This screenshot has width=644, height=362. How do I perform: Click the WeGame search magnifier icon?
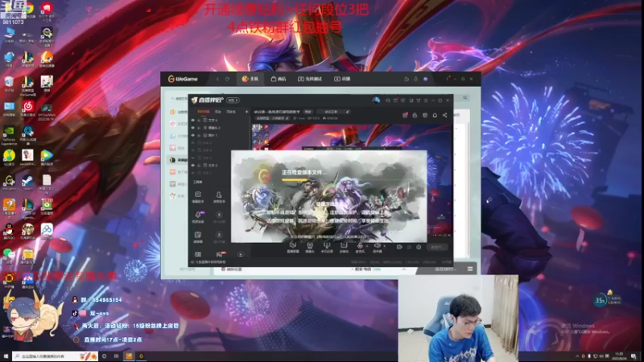click(x=465, y=97)
